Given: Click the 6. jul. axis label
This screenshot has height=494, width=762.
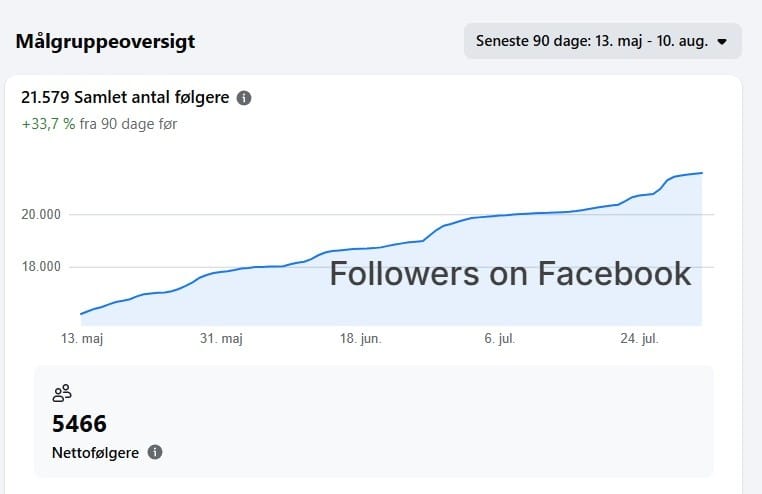Looking at the screenshot, I should (x=500, y=338).
